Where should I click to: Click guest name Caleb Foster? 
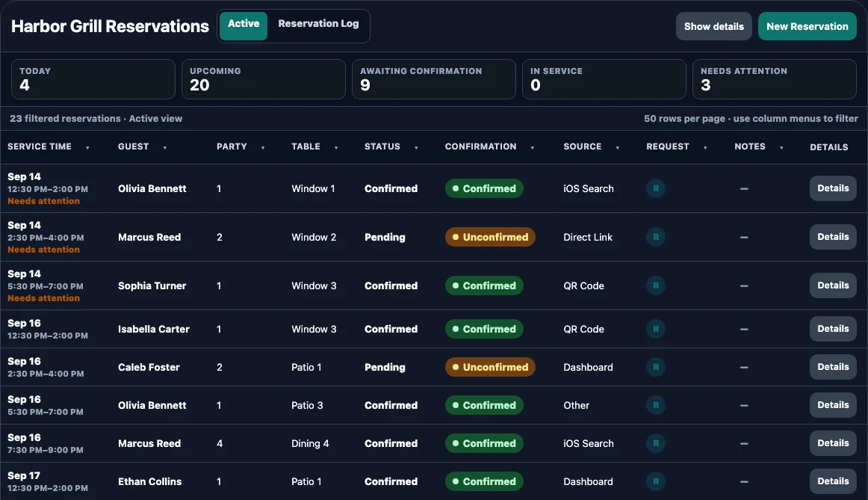tap(149, 367)
